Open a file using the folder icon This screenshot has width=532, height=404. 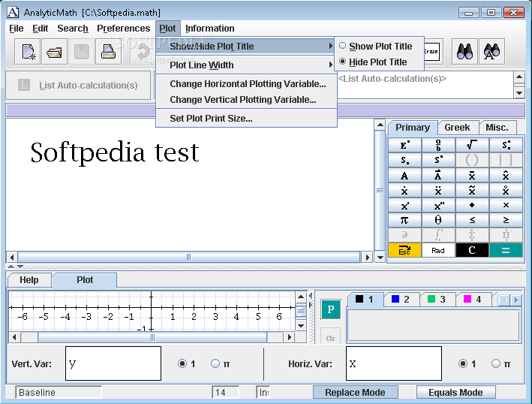point(54,52)
